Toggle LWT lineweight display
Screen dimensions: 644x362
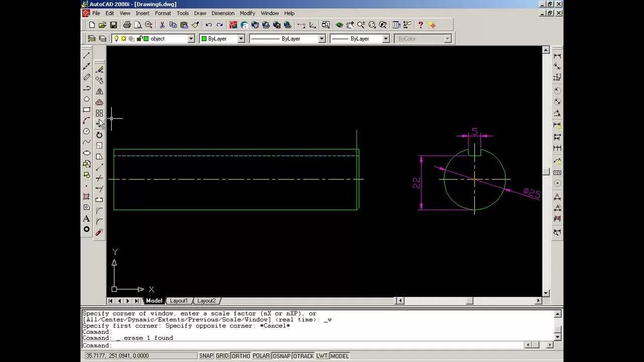point(322,356)
